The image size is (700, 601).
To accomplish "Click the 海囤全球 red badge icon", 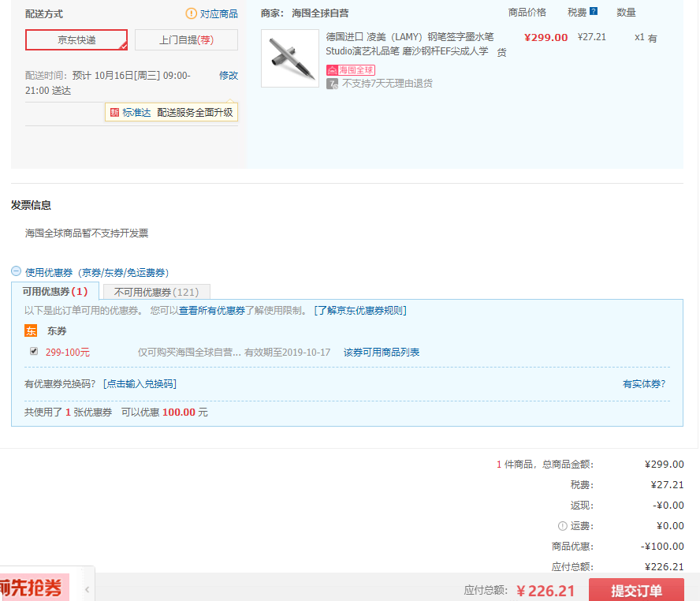I will point(351,70).
